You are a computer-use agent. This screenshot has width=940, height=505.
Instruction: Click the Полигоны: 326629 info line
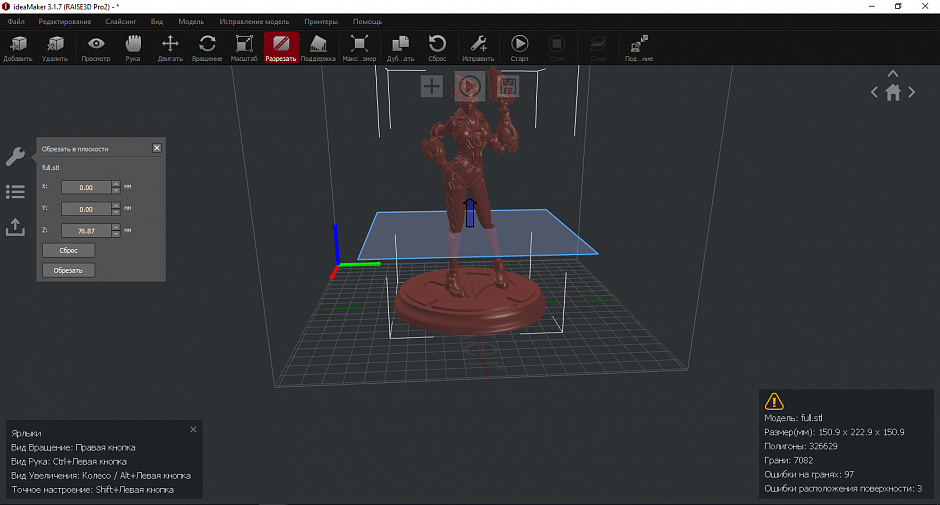(x=801, y=446)
